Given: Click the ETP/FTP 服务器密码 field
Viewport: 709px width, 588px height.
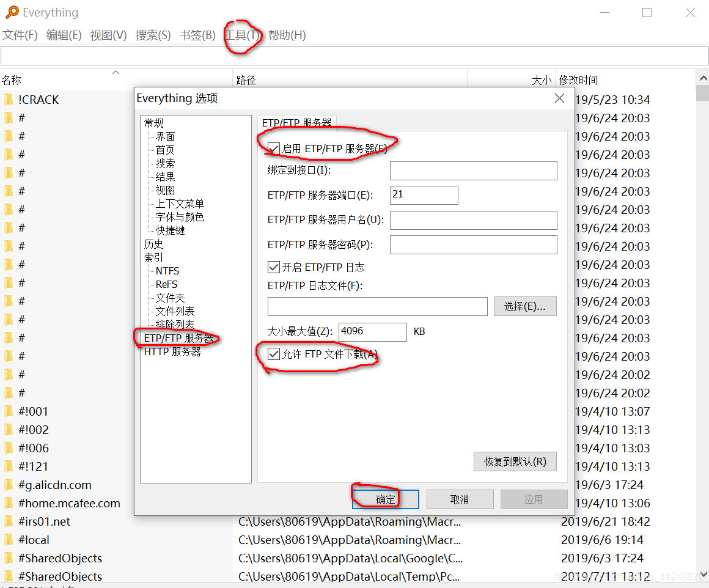Looking at the screenshot, I should point(474,244).
